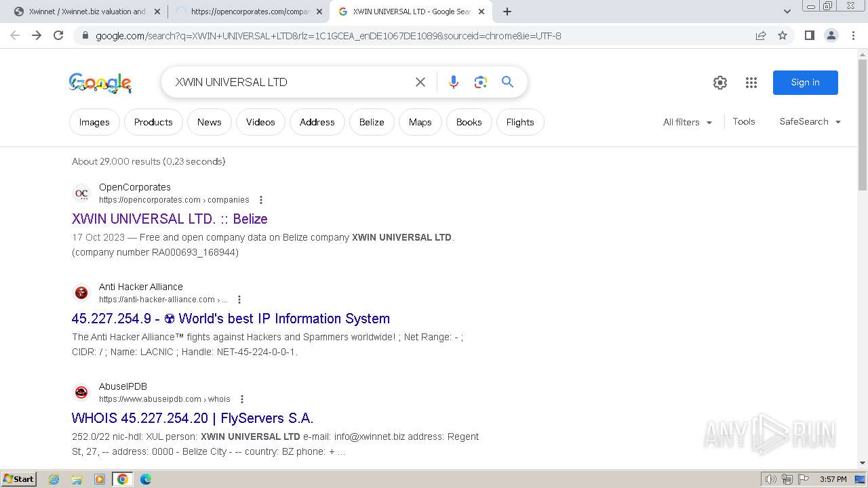Click the site info lock icon

coord(85,35)
